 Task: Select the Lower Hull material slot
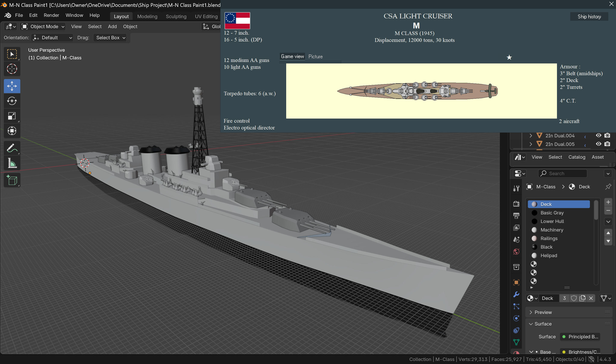pyautogui.click(x=552, y=221)
